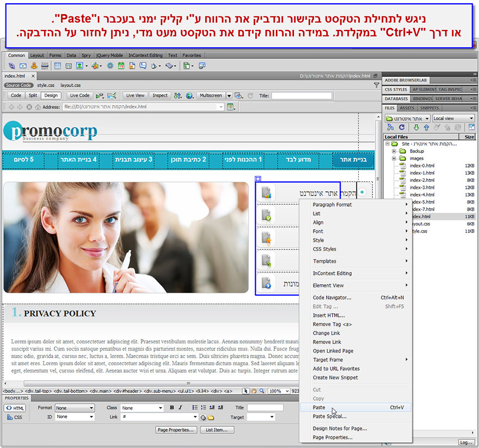The width and height of the screenshot is (479, 448).
Task: Go to home page in address bar
Action: (38, 107)
